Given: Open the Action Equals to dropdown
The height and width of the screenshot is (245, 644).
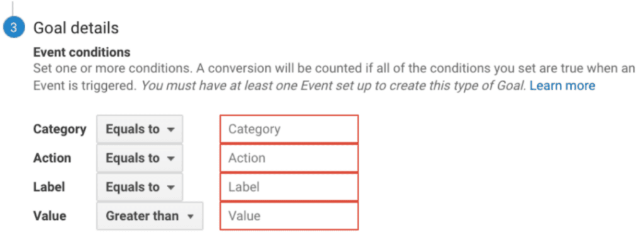Looking at the screenshot, I should point(140,158).
